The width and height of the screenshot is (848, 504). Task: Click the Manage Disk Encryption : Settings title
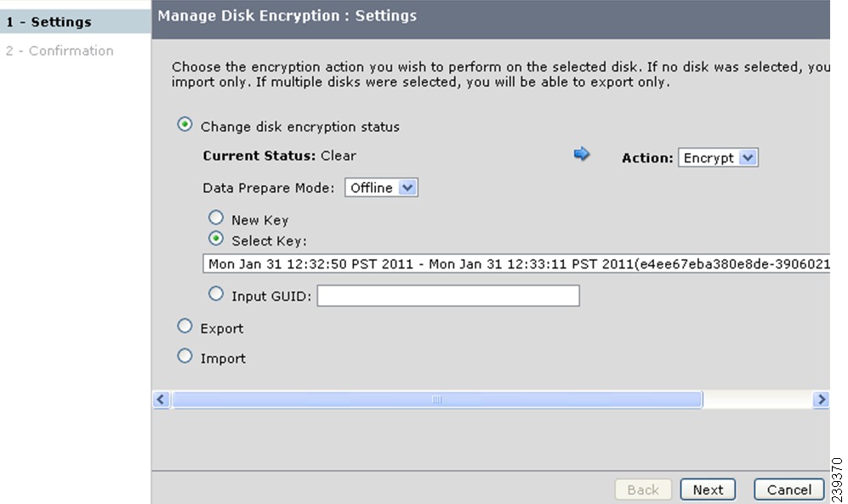[287, 15]
